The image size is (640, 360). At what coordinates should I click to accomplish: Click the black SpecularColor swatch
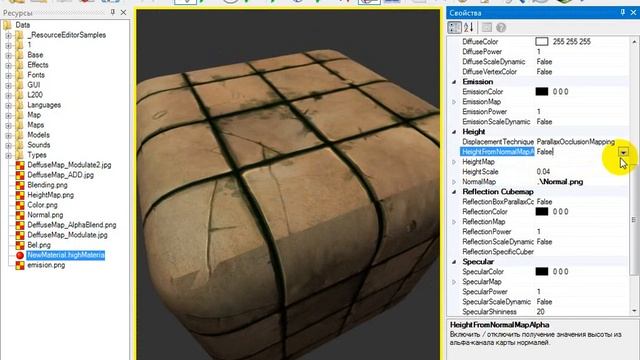pyautogui.click(x=542, y=272)
